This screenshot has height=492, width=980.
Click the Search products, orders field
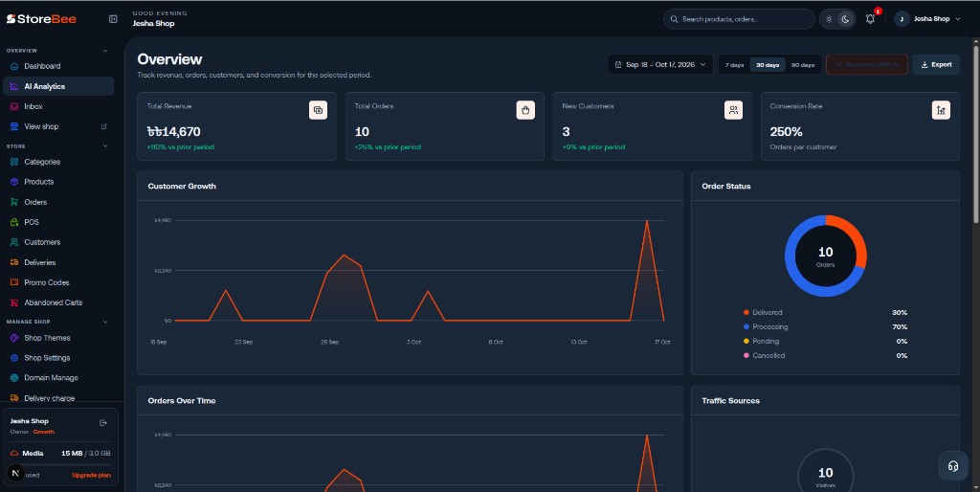click(740, 19)
